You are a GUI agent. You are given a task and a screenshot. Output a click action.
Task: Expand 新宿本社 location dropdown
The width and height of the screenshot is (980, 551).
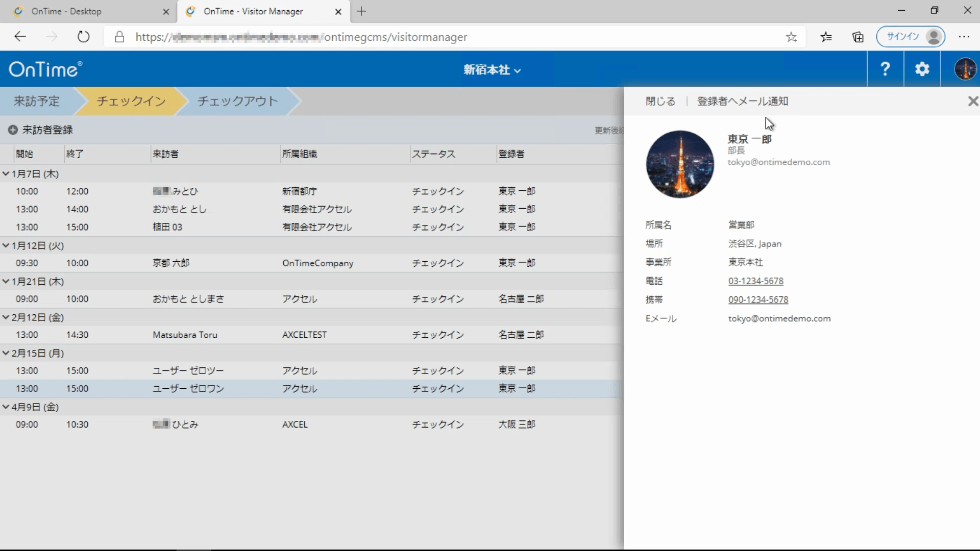pyautogui.click(x=492, y=70)
